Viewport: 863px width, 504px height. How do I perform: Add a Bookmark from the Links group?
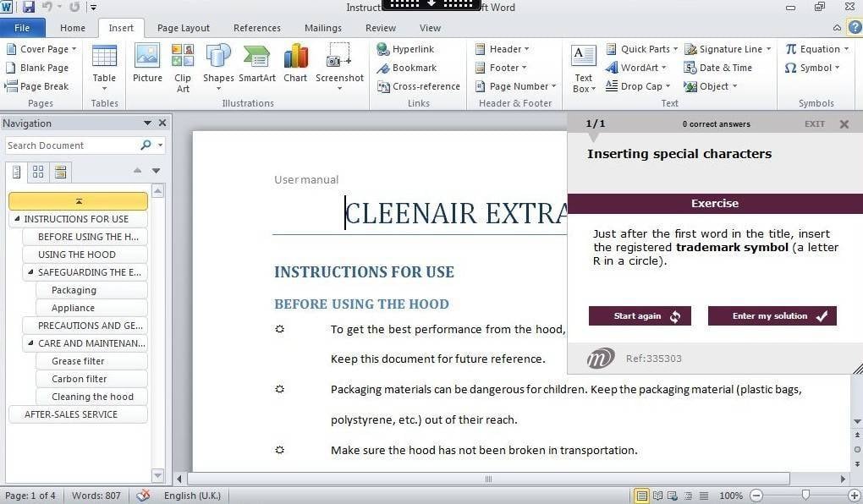(x=406, y=68)
